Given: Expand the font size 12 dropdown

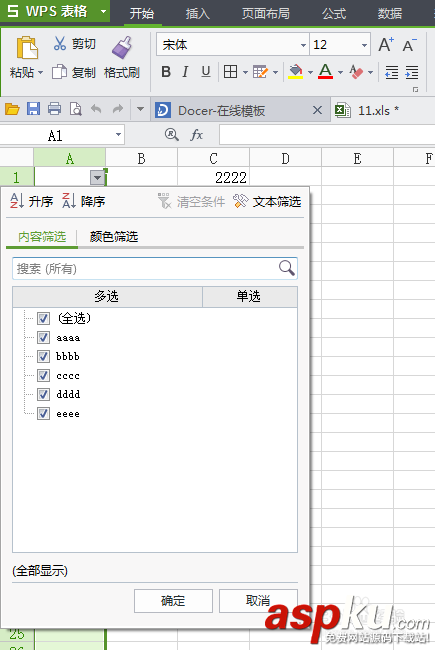Looking at the screenshot, I should pyautogui.click(x=364, y=45).
